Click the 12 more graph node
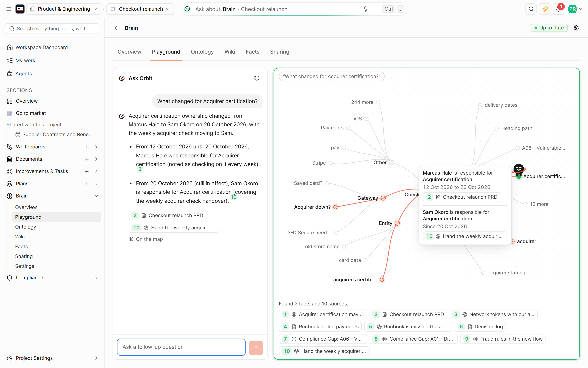This screenshot has height=368, width=588. [x=526, y=204]
